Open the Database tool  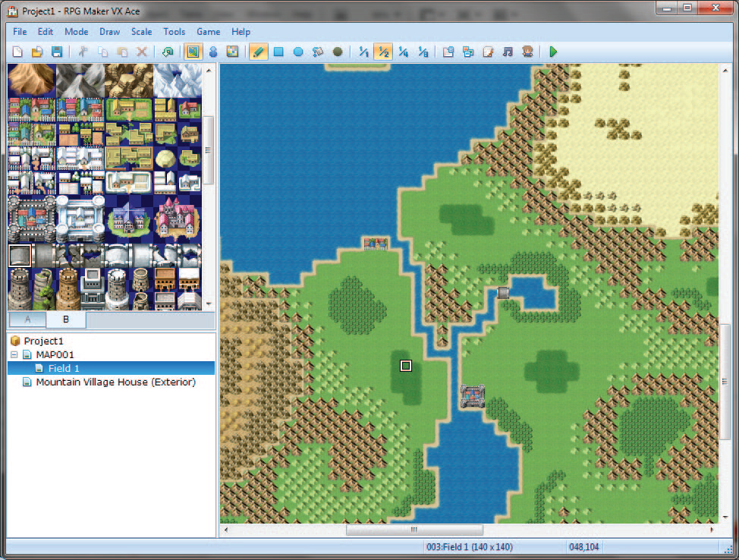448,52
